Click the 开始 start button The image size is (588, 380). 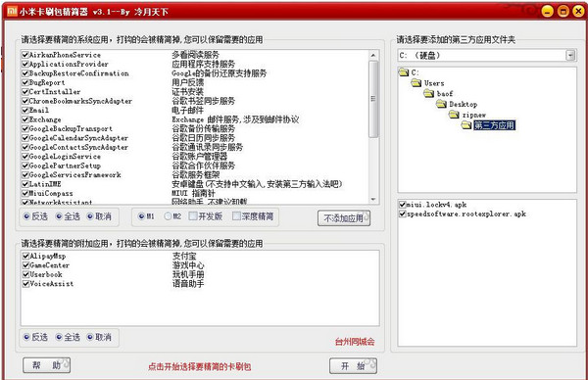tap(353, 365)
